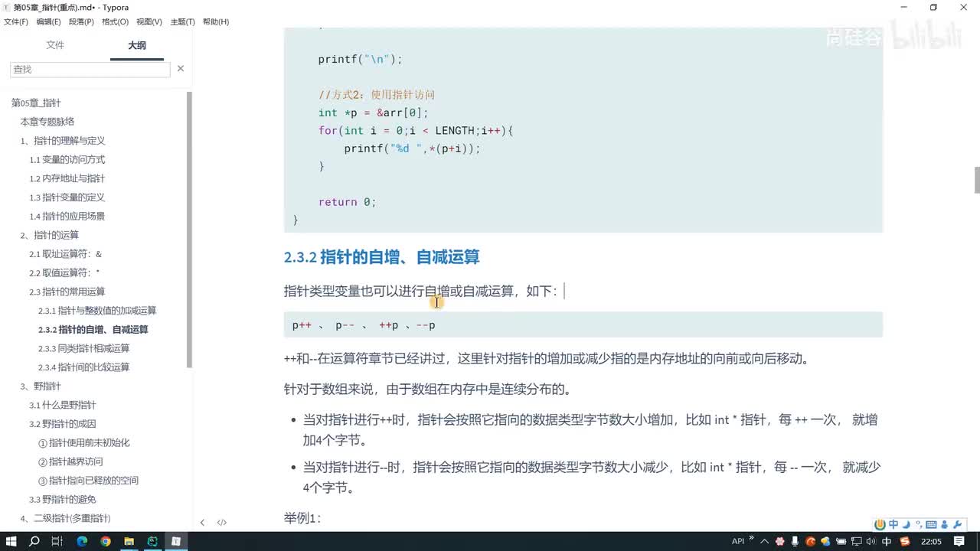980x551 pixels.
Task: Open Task View on the taskbar
Action: [x=57, y=541]
